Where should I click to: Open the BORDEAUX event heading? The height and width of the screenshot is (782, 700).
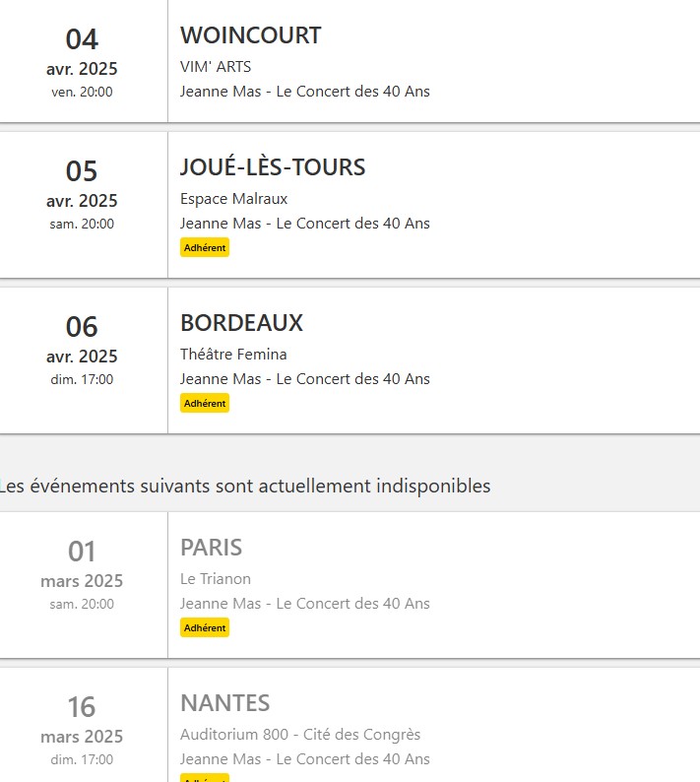tap(241, 323)
